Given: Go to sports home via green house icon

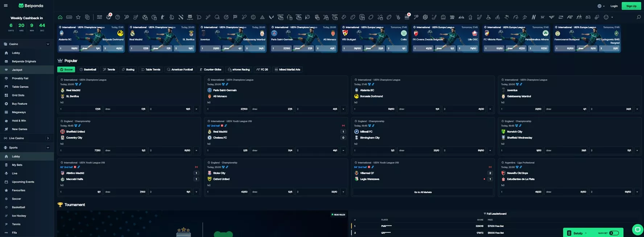Looking at the screenshot, I should 60,17.
